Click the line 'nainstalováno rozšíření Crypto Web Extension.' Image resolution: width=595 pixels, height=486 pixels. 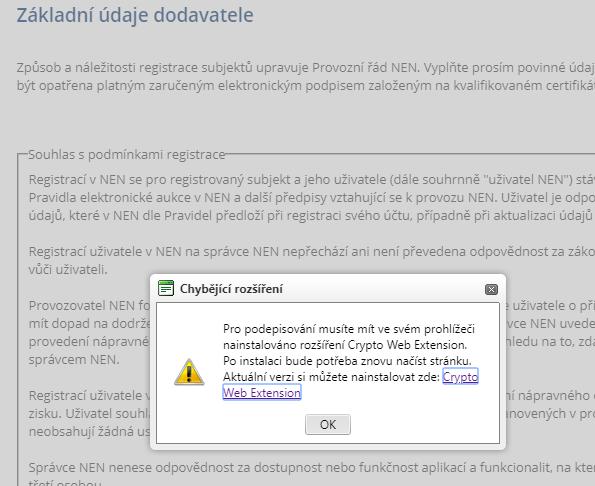coord(345,345)
